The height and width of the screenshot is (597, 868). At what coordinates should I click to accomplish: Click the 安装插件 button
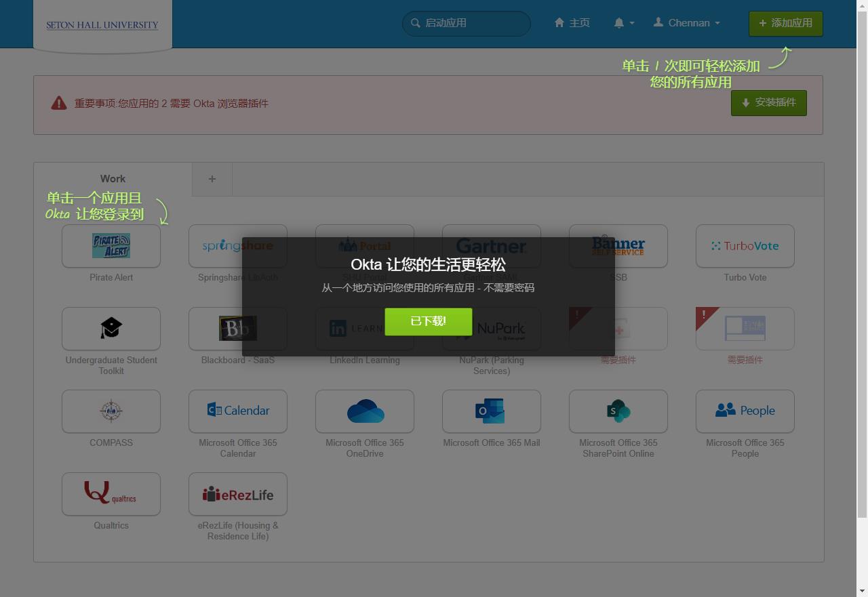click(x=769, y=103)
